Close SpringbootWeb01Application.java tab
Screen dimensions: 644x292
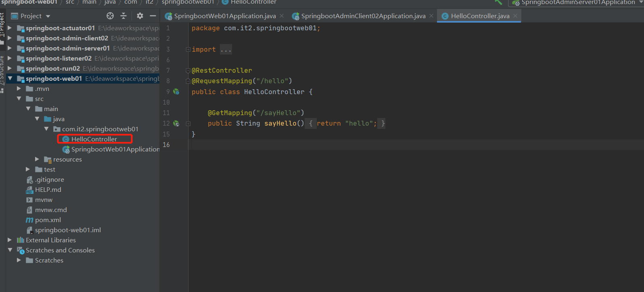[x=282, y=16]
